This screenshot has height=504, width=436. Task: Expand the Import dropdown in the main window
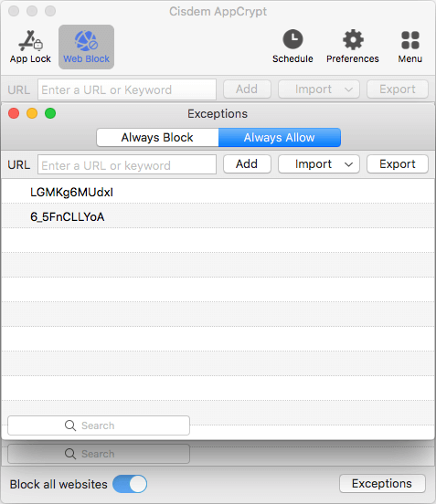point(319,89)
